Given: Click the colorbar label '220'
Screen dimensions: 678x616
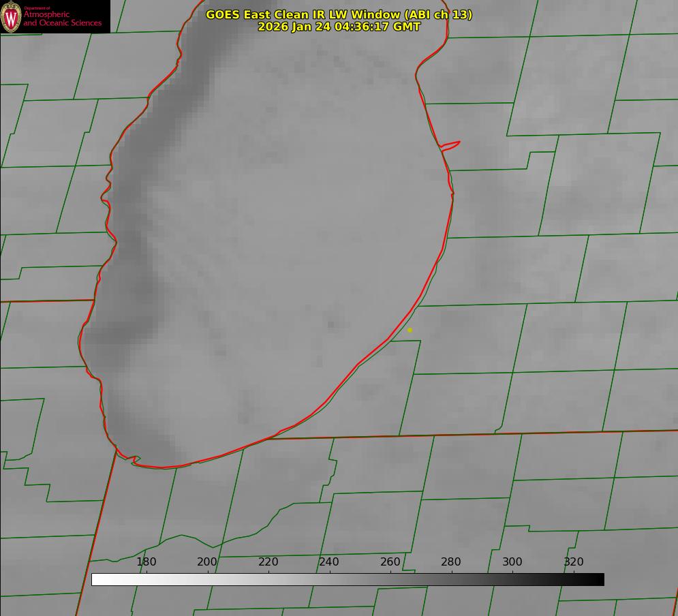Looking at the screenshot, I should 268,561.
